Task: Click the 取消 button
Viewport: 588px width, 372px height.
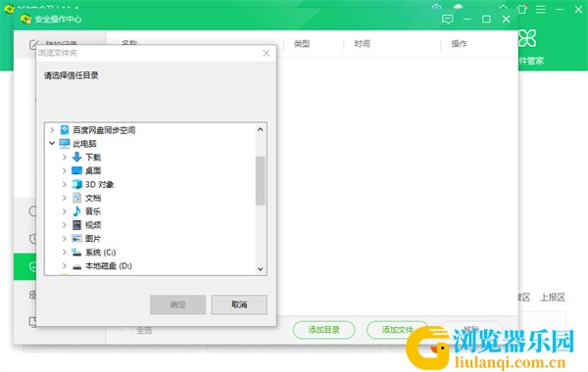Action: (239, 304)
